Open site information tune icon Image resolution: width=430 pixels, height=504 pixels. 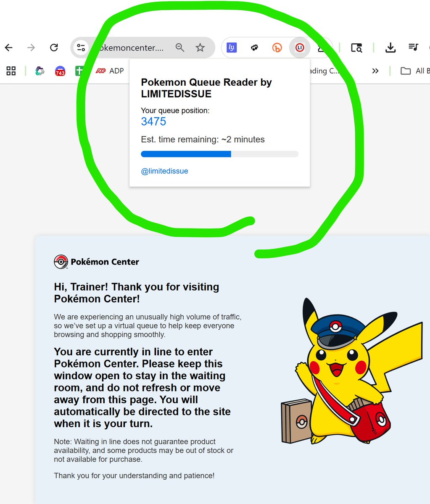(x=81, y=47)
